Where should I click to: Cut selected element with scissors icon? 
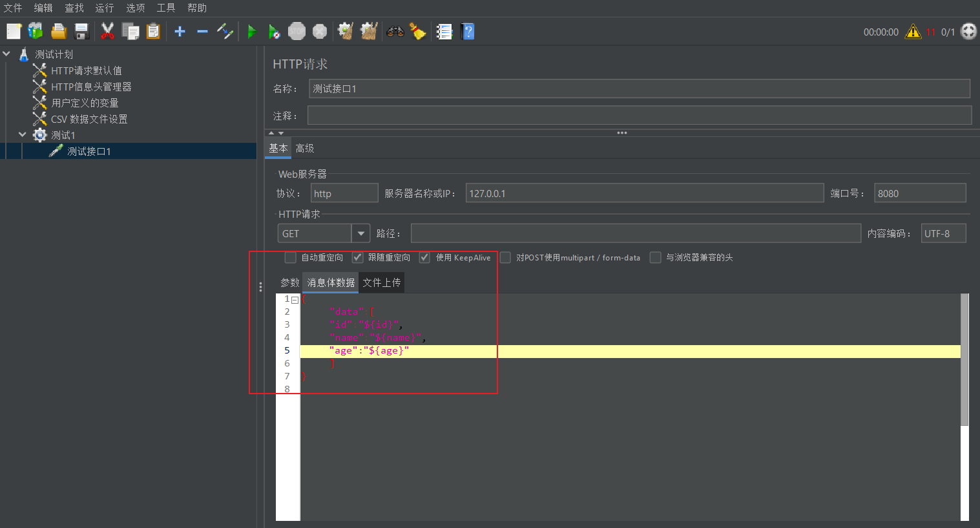[107, 31]
